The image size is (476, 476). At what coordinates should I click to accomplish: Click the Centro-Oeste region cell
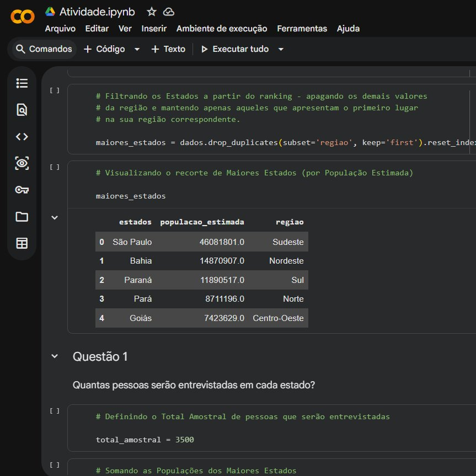pos(278,318)
